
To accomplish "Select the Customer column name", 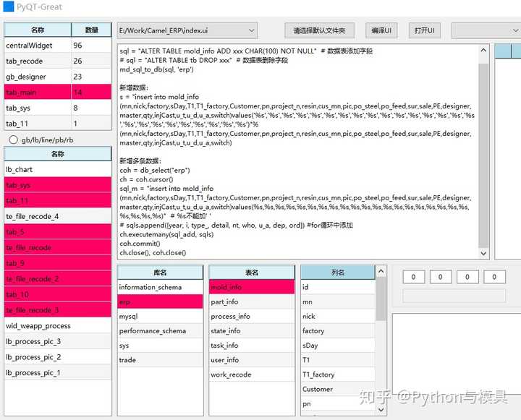I will click(x=338, y=389).
